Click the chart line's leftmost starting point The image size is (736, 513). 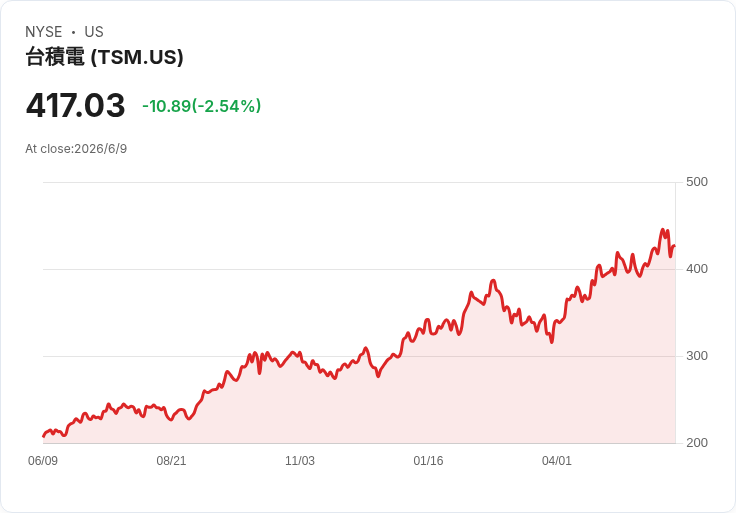pos(44,436)
